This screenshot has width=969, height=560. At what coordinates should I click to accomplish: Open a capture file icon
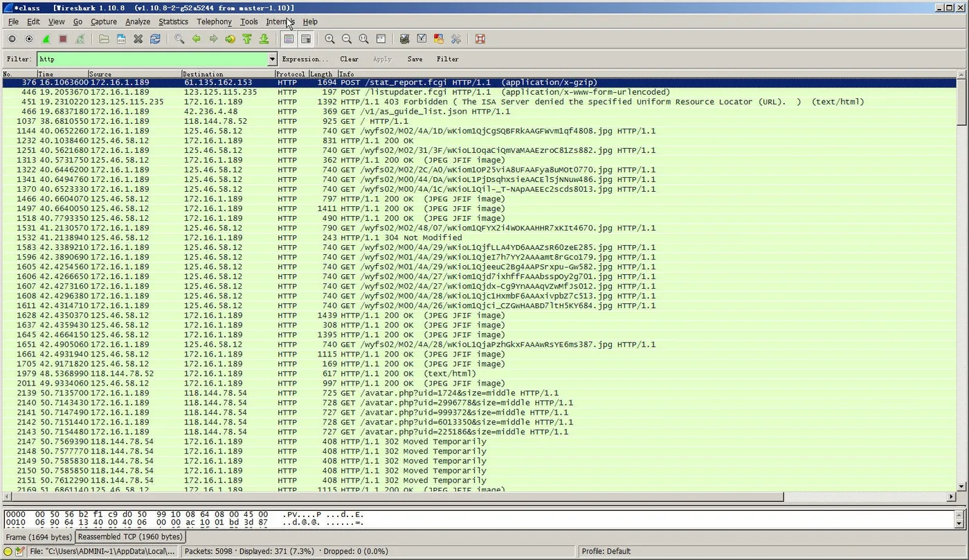104,39
